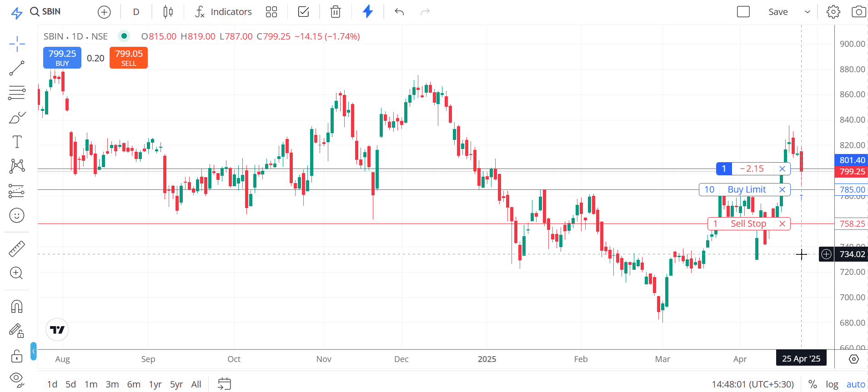The width and height of the screenshot is (868, 392).
Task: Select the trend line drawing tool
Action: [17, 69]
